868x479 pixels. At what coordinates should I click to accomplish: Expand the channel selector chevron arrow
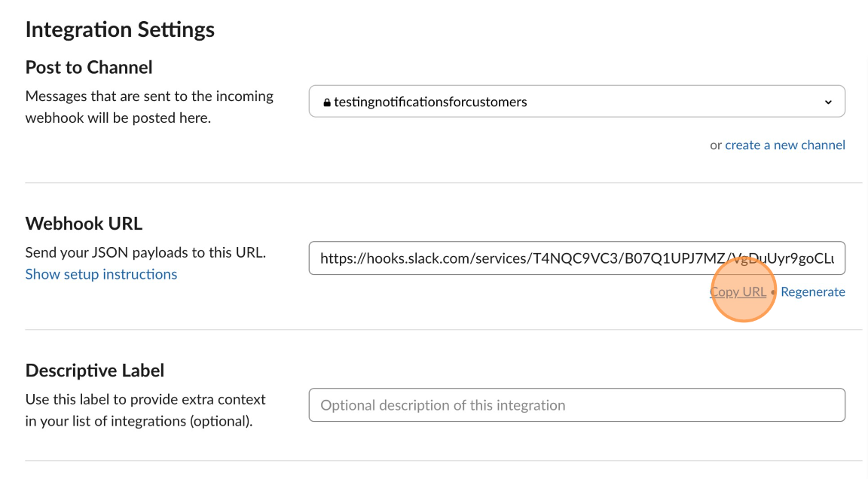click(x=828, y=102)
